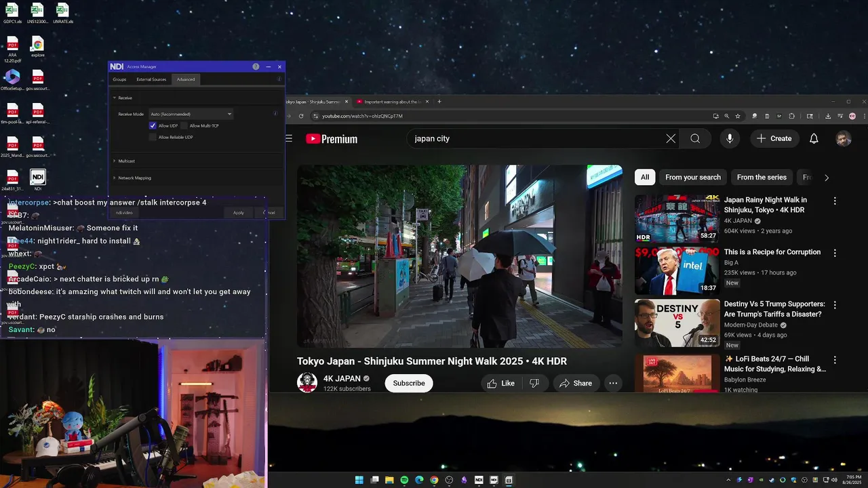Open options for Destiny Vs 5 video
Screen dimensions: 868x488
click(835, 305)
